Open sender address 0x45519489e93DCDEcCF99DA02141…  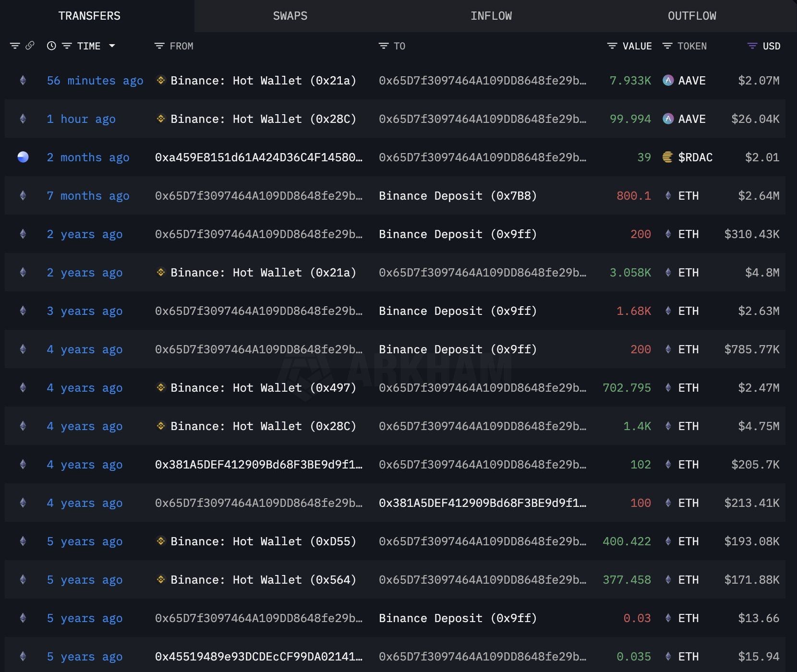coord(259,657)
